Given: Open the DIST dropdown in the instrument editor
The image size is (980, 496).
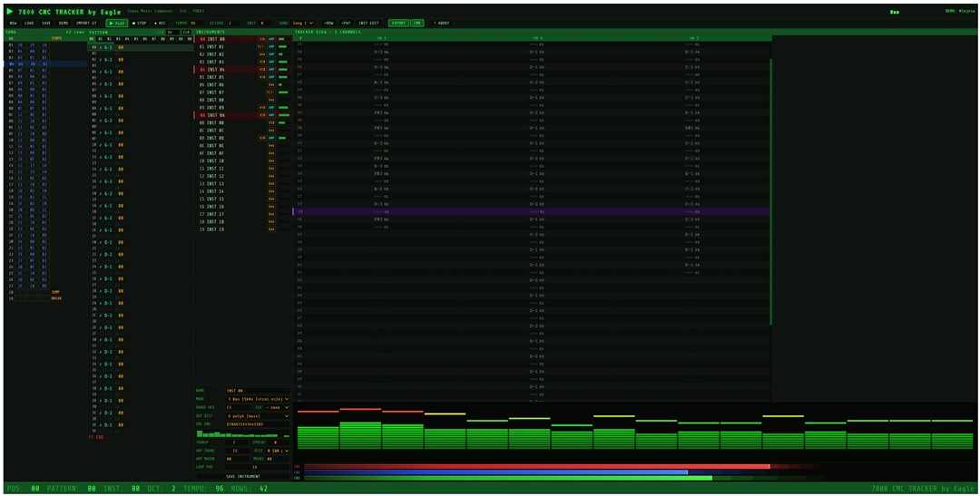Looking at the screenshot, I should (278, 451).
